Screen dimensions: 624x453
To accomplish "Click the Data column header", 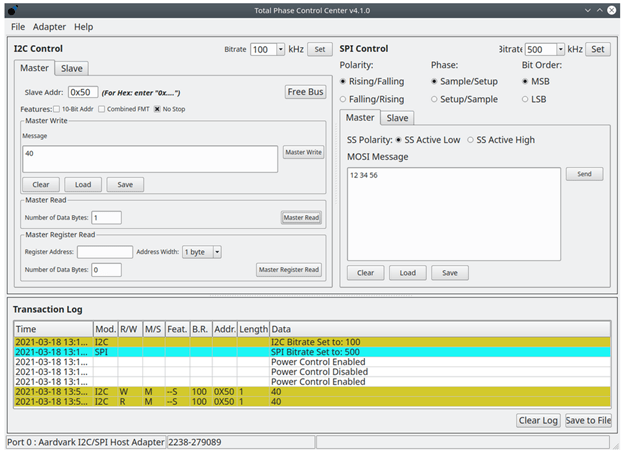I will (440, 329).
